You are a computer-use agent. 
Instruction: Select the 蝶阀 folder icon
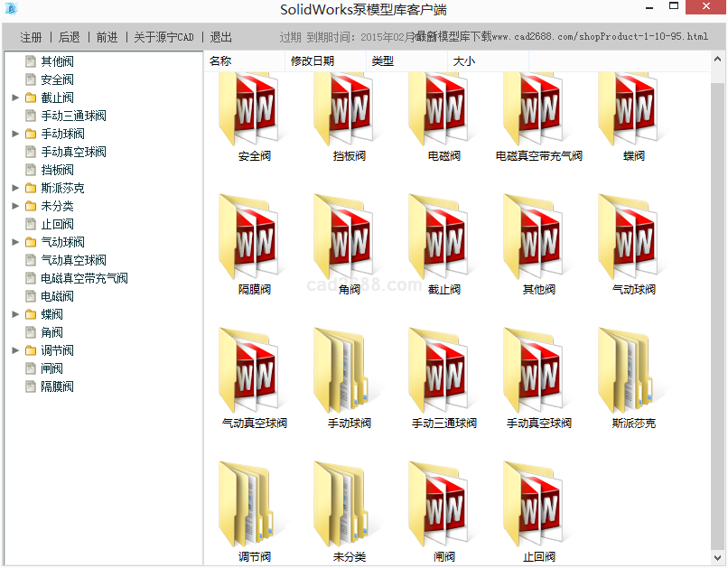(x=633, y=111)
